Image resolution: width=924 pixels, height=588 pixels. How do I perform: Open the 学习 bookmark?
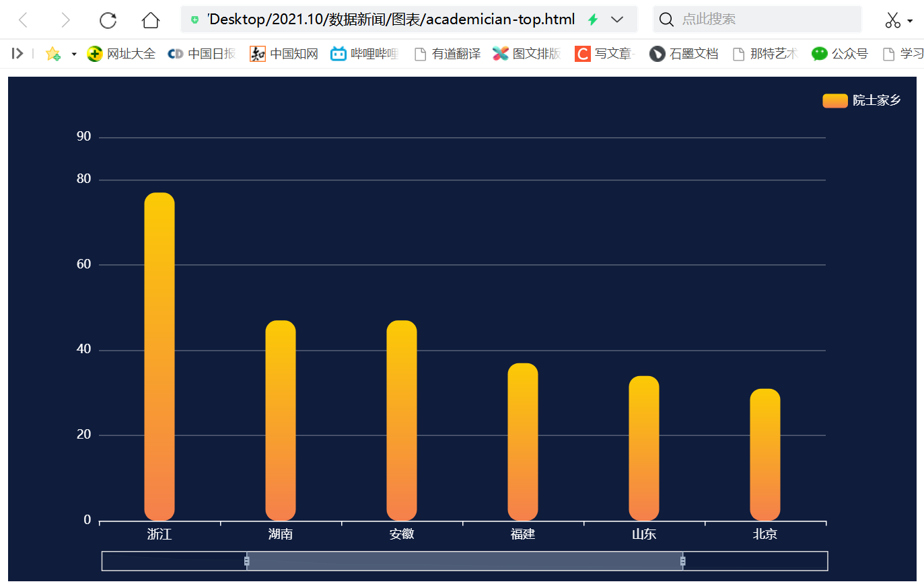[902, 54]
